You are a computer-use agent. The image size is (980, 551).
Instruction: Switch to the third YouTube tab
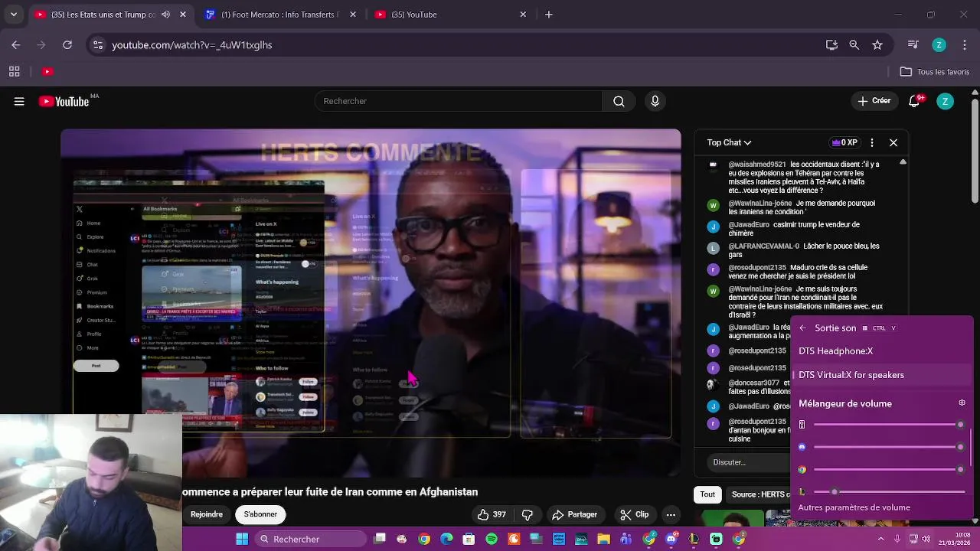449,15
